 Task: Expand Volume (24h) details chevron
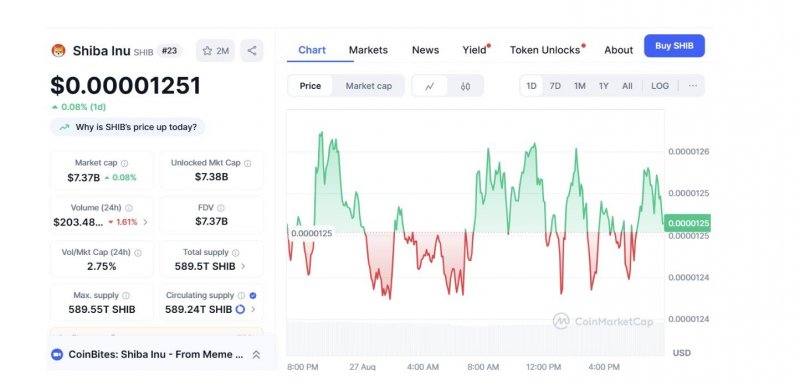[x=145, y=222]
